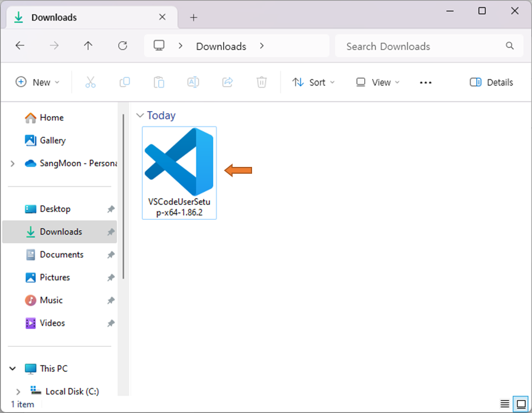Click the Copy toolbar icon
The height and width of the screenshot is (413, 532).
point(125,82)
